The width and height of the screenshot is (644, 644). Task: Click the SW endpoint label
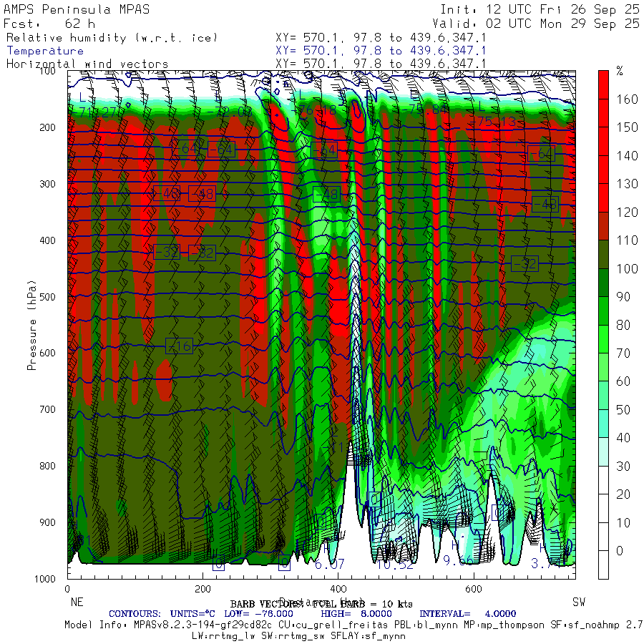(579, 602)
